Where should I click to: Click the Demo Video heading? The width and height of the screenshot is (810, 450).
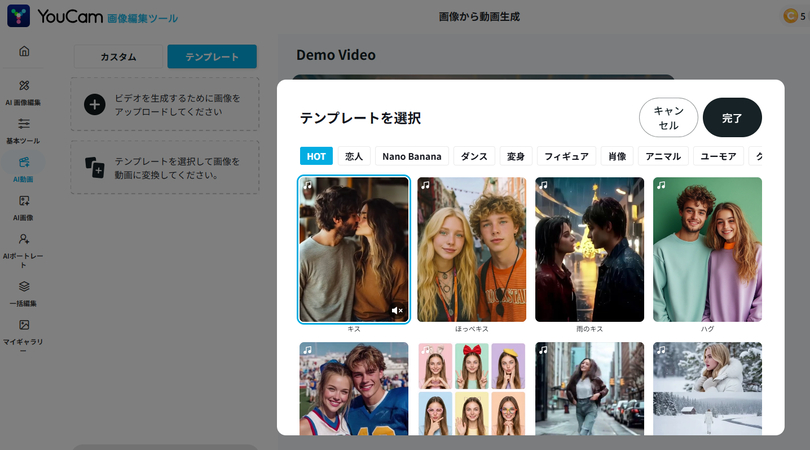click(x=336, y=55)
